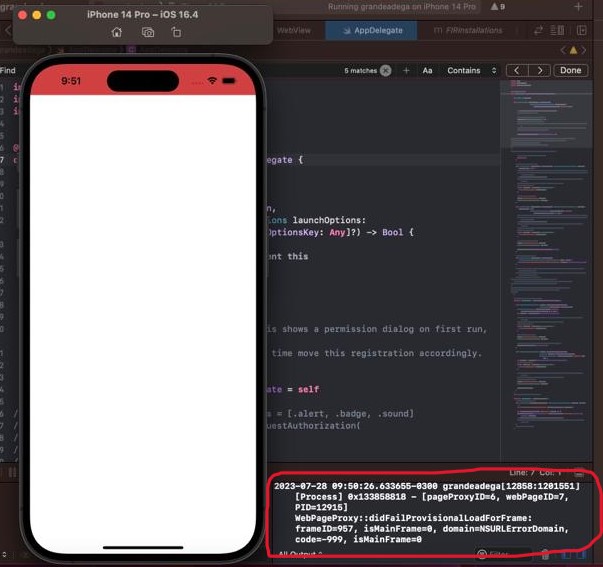Open the All Output selector dropdown
603x567 pixels.
(299, 554)
